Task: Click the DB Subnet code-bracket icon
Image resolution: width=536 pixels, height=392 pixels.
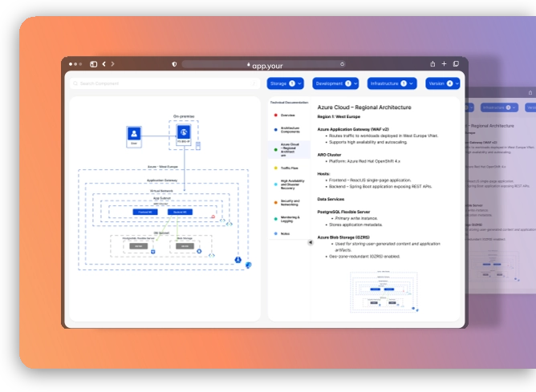Action: 212,255
